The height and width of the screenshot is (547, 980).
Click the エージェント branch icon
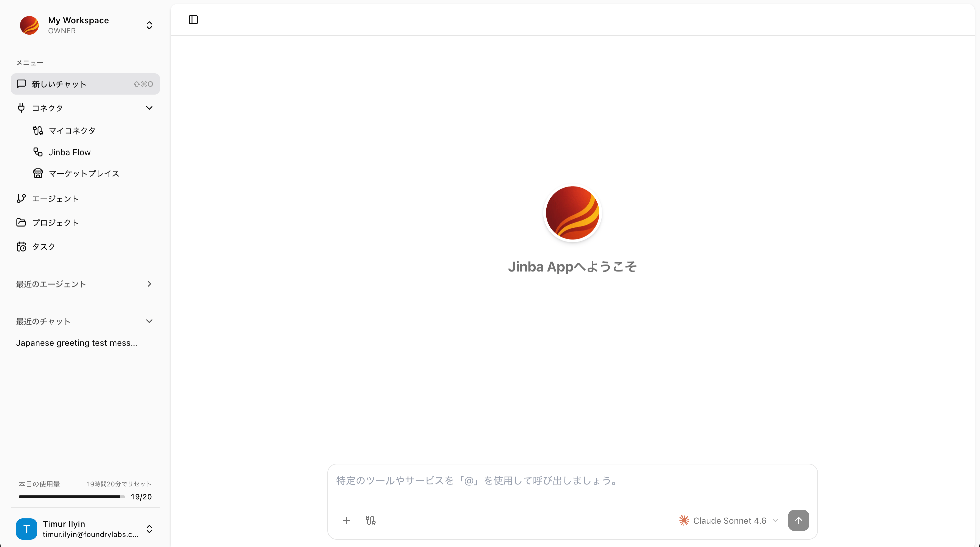click(21, 199)
